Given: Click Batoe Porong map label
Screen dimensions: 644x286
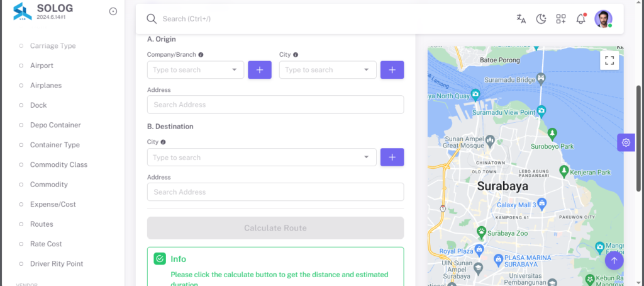Looking at the screenshot, I should 499,60.
